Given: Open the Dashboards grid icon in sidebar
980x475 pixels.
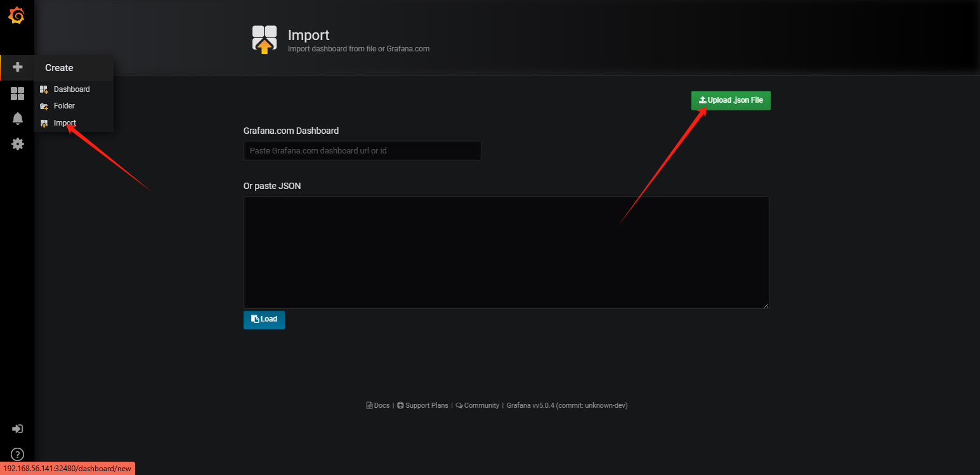Looking at the screenshot, I should (18, 94).
